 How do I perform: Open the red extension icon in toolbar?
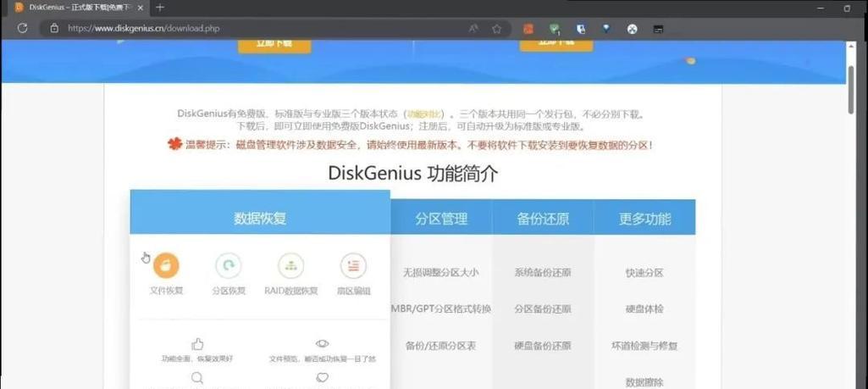point(528,29)
